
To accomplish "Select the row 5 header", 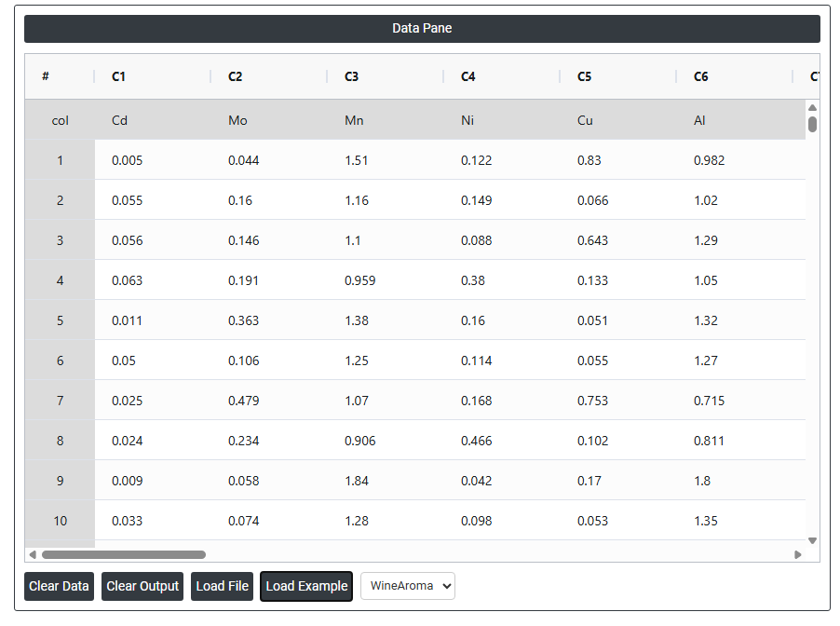I will point(60,320).
